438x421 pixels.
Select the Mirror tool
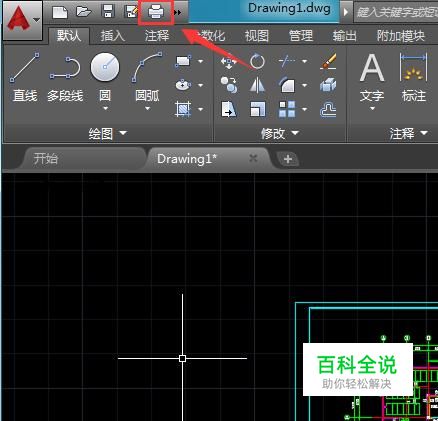coord(257,85)
